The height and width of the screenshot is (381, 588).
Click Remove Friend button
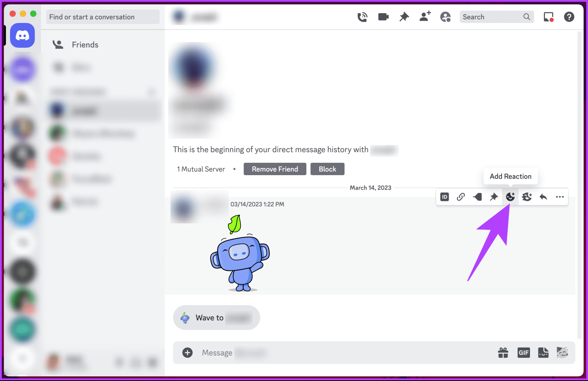(x=274, y=169)
